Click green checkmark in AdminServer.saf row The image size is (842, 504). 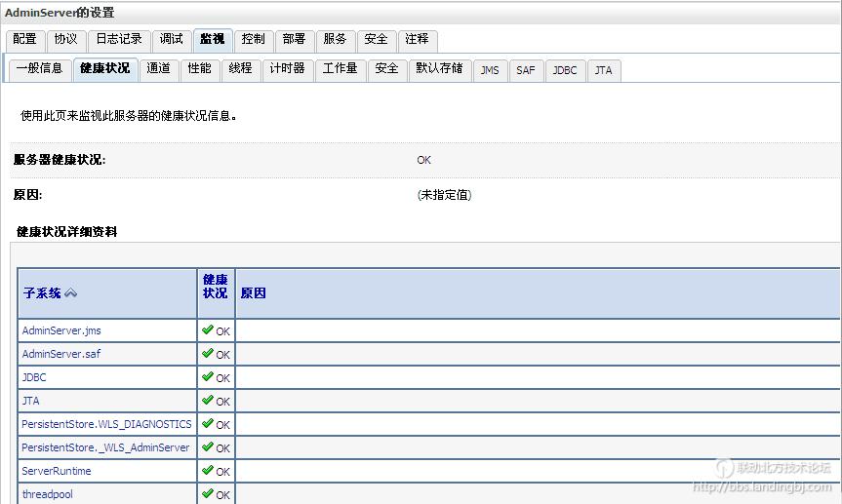tap(208, 353)
